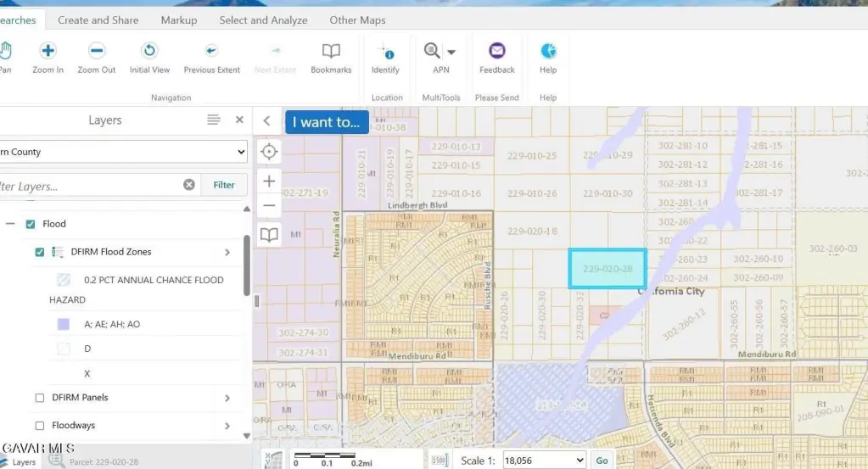This screenshot has width=868, height=469.
Task: Click the Zoom In toolbar icon
Action: pyautogui.click(x=48, y=51)
